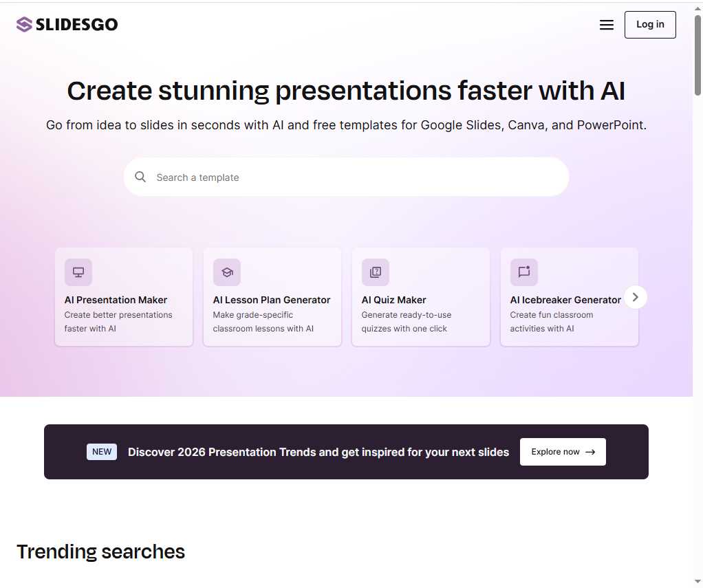The width and height of the screenshot is (703, 588).
Task: Click the NEW badge in banner
Action: pyautogui.click(x=102, y=452)
